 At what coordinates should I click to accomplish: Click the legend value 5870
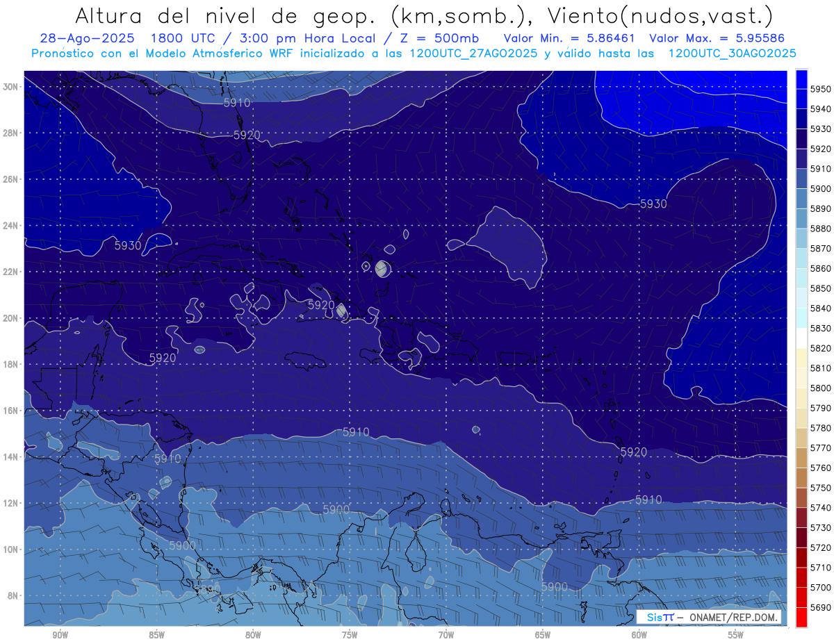(821, 249)
